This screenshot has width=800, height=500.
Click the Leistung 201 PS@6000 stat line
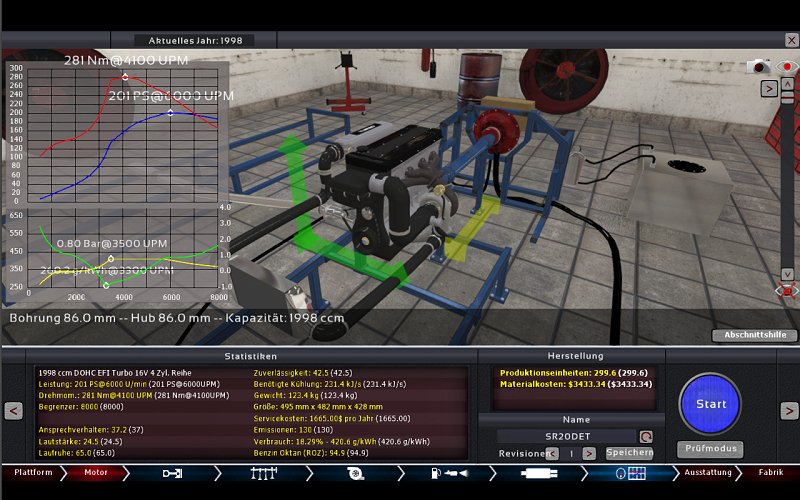(129, 384)
